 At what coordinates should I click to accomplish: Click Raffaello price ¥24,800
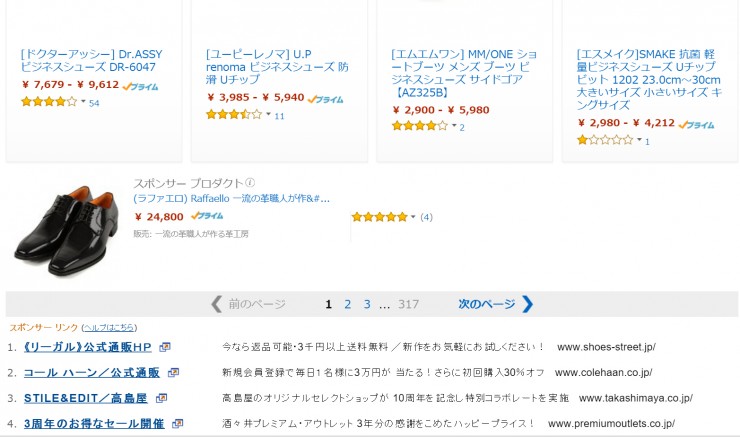coord(159,217)
